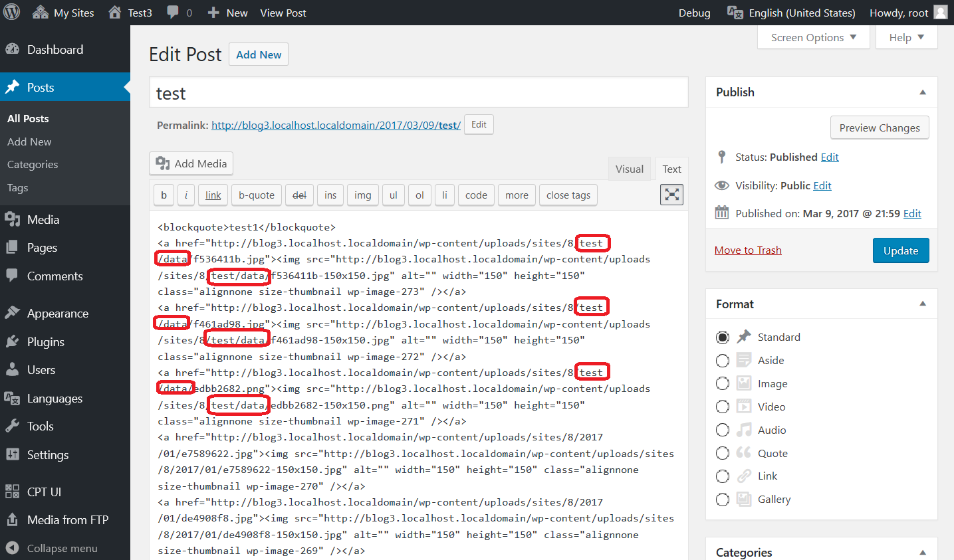Click the img quicktag button
954x560 pixels.
point(363,195)
